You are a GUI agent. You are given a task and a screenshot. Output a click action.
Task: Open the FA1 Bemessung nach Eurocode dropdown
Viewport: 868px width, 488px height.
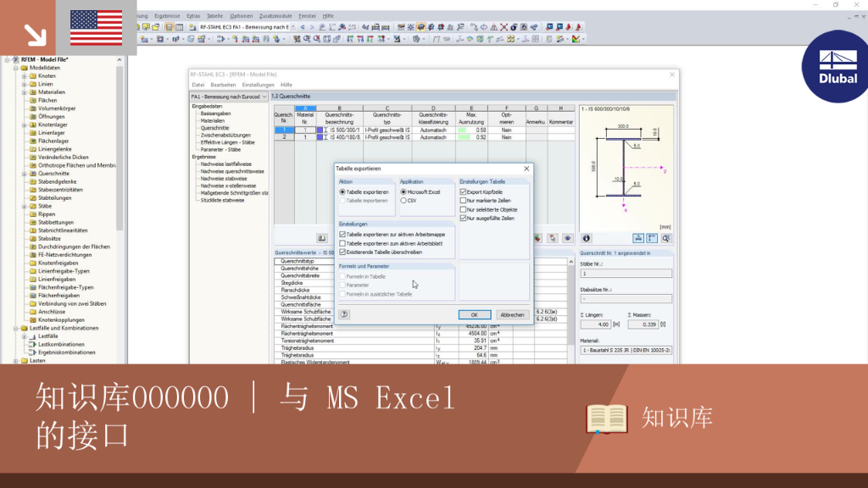229,97
